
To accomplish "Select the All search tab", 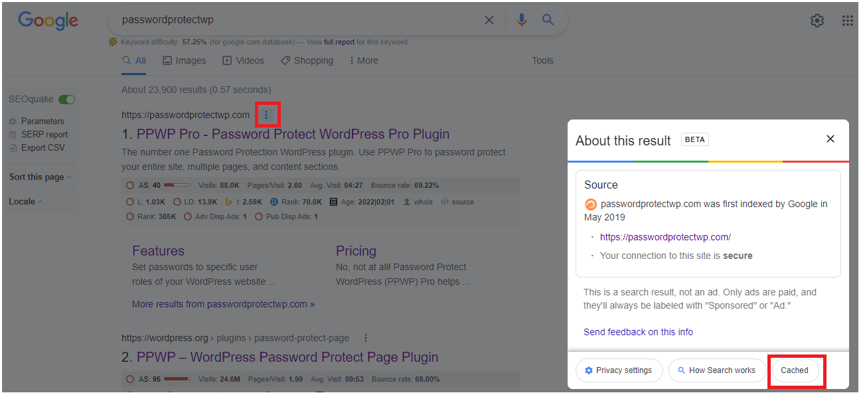I will [134, 61].
